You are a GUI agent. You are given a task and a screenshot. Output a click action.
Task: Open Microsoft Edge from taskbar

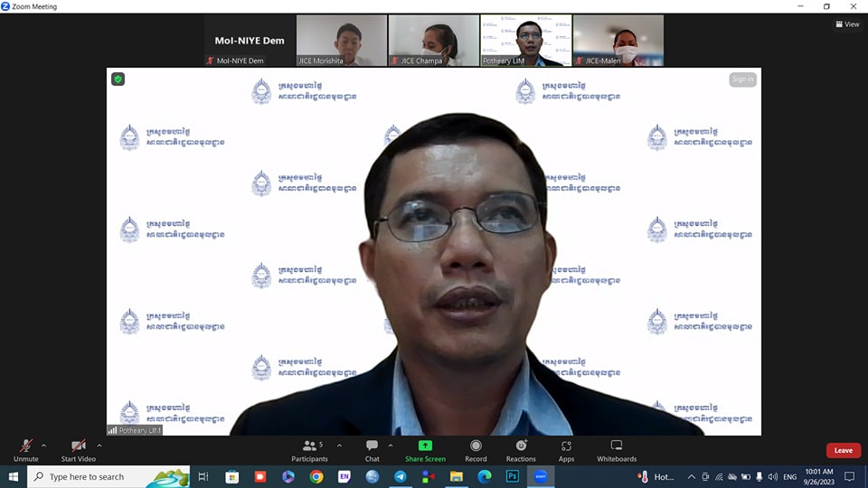click(485, 476)
